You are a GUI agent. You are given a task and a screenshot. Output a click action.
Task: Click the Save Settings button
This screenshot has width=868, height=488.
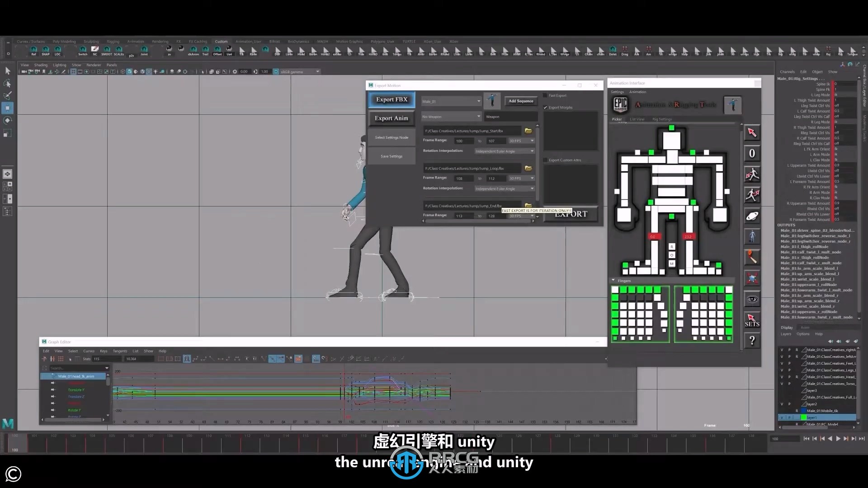[x=392, y=156]
